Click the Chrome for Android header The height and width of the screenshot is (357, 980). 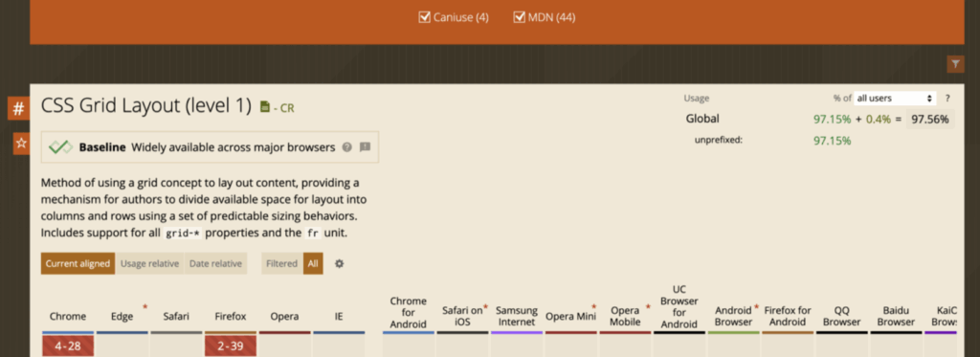[x=408, y=313]
